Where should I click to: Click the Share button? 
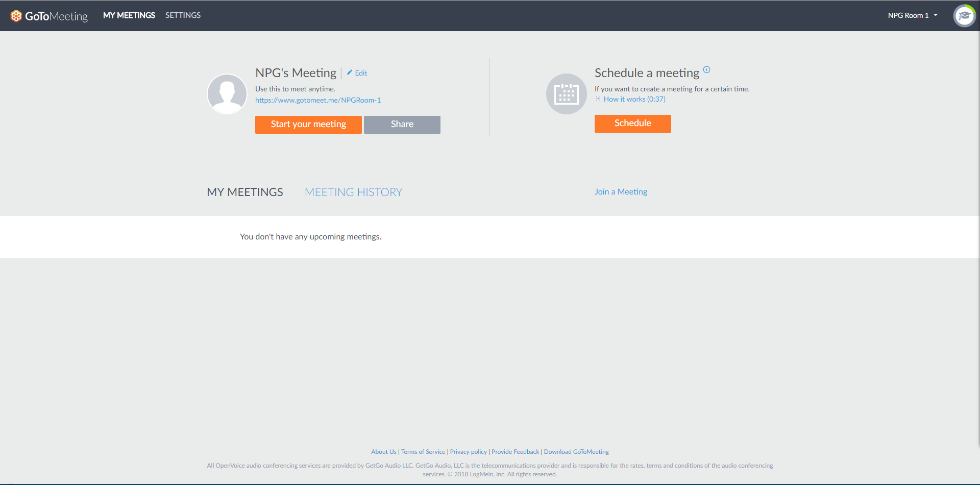[402, 125]
